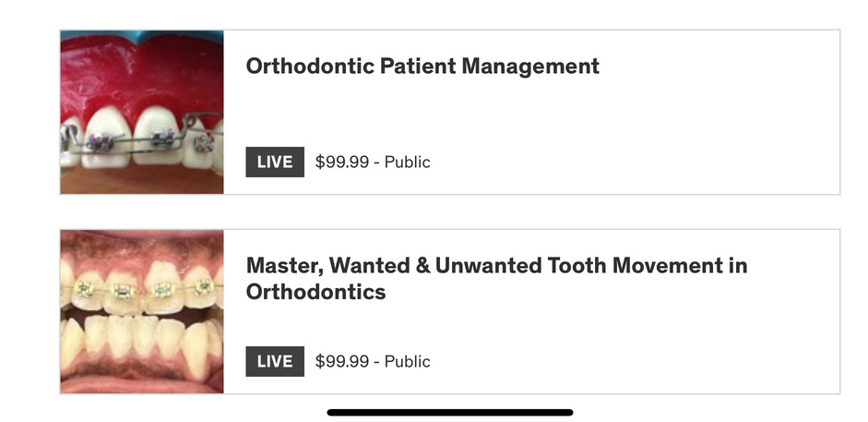The height and width of the screenshot is (422, 868).
Task: Open the Orthodontic Patient Management course thumbnail
Action: pos(142,113)
